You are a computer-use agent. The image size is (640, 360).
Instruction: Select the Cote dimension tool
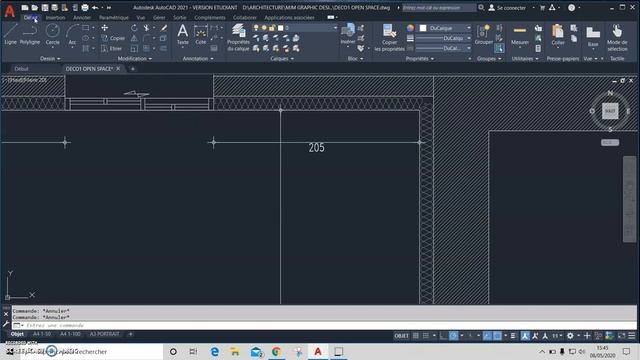tap(200, 34)
